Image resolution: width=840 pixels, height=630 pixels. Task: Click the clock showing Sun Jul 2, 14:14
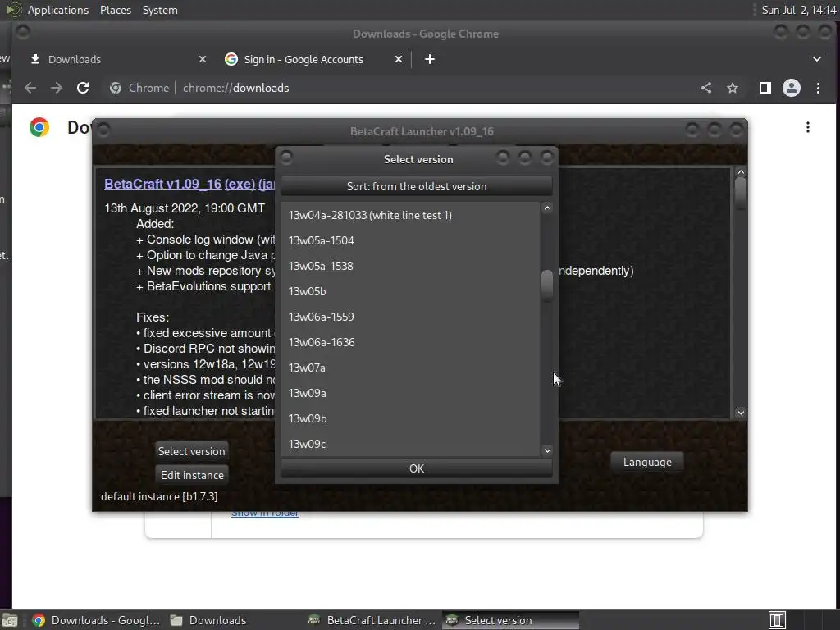(x=799, y=10)
